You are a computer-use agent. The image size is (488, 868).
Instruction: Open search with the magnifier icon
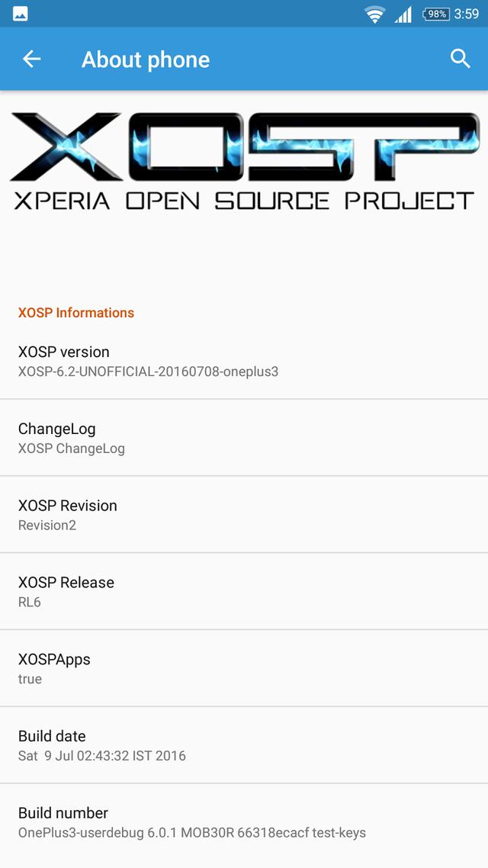pyautogui.click(x=461, y=59)
